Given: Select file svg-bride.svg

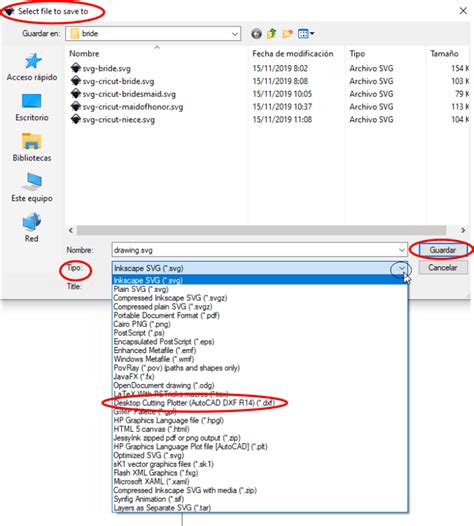Looking at the screenshot, I should tap(101, 68).
